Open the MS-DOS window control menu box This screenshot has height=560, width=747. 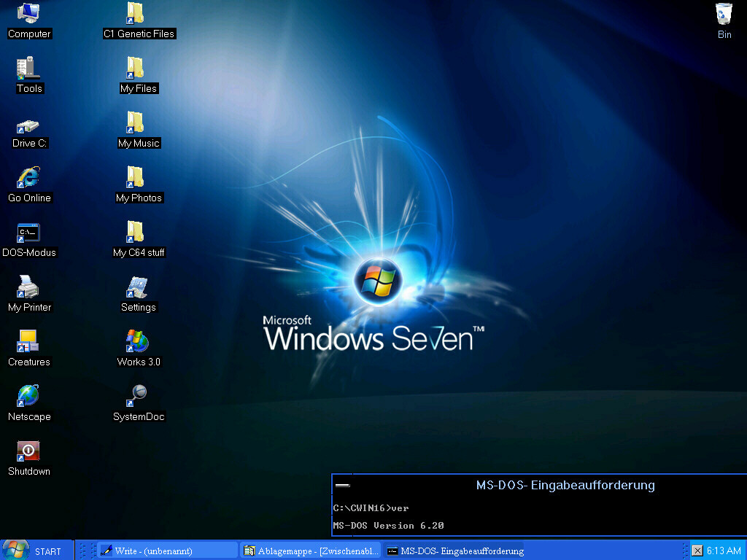click(342, 485)
